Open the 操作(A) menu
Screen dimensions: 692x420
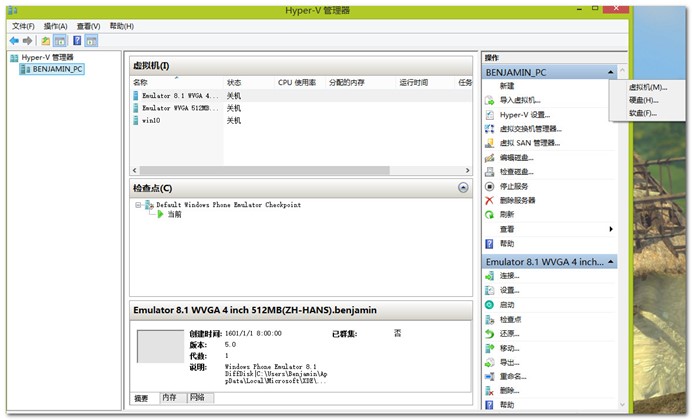click(x=56, y=26)
